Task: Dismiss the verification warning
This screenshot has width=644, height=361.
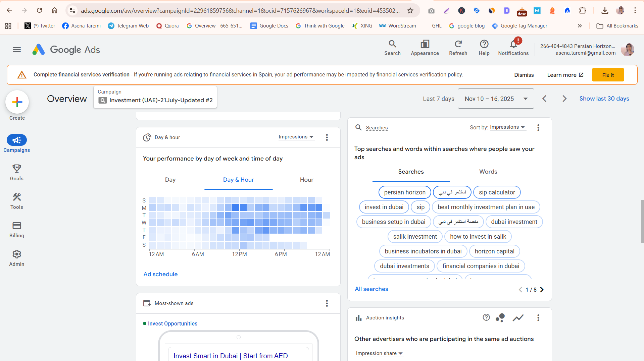Action: pyautogui.click(x=524, y=75)
